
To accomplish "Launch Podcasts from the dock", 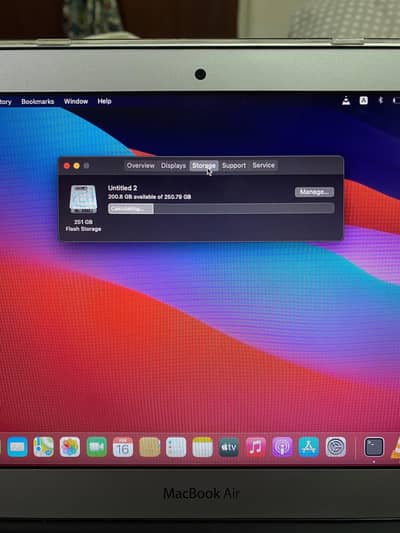I will point(282,447).
